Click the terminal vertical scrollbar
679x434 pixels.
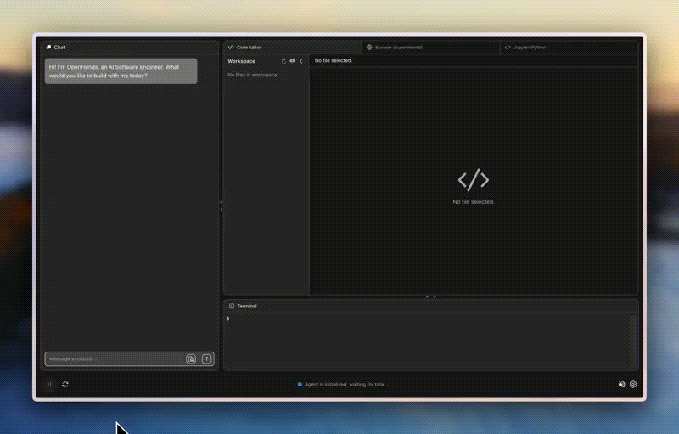click(633, 340)
